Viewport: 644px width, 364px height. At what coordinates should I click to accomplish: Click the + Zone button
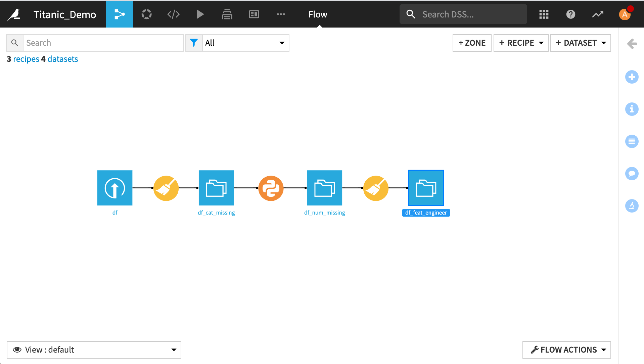pyautogui.click(x=472, y=43)
